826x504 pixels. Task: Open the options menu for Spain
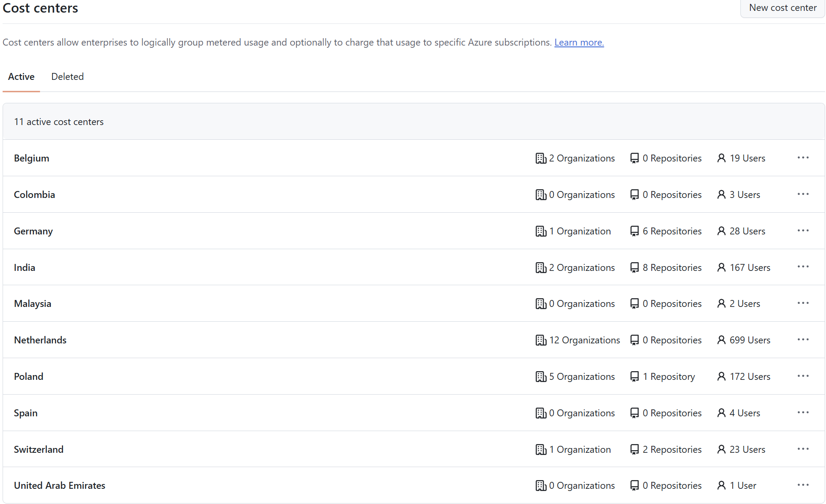(803, 412)
